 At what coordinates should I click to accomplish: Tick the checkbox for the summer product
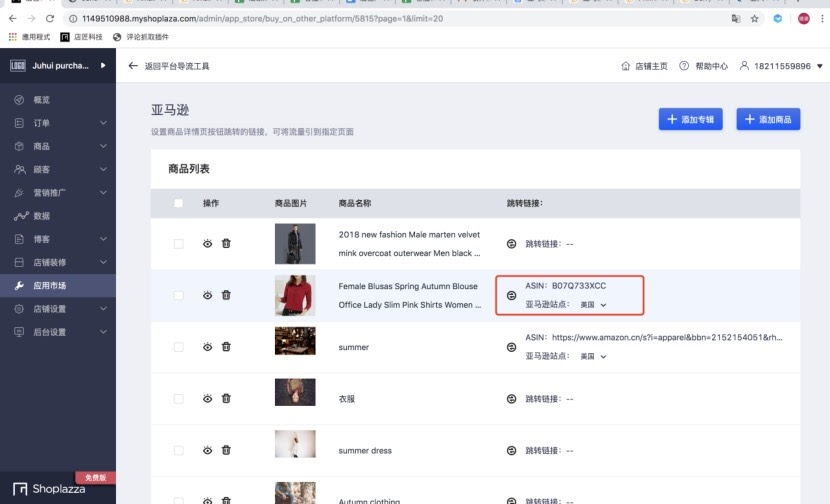coord(178,347)
